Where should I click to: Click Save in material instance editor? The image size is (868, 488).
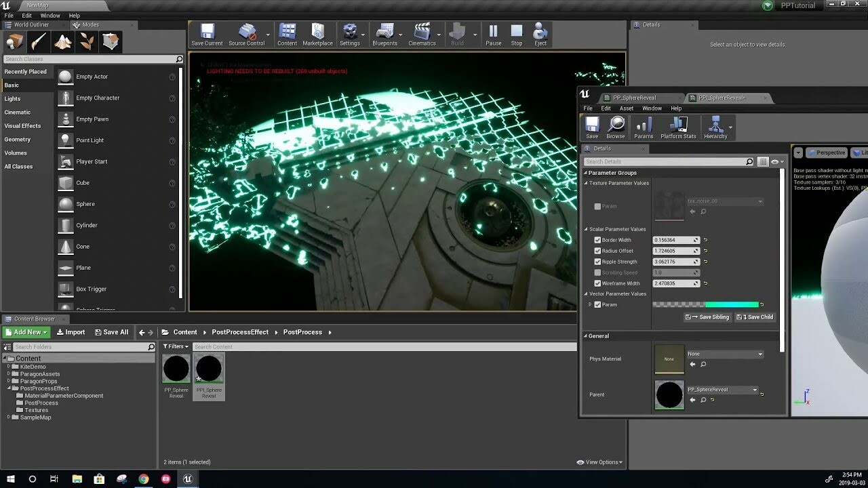point(592,127)
